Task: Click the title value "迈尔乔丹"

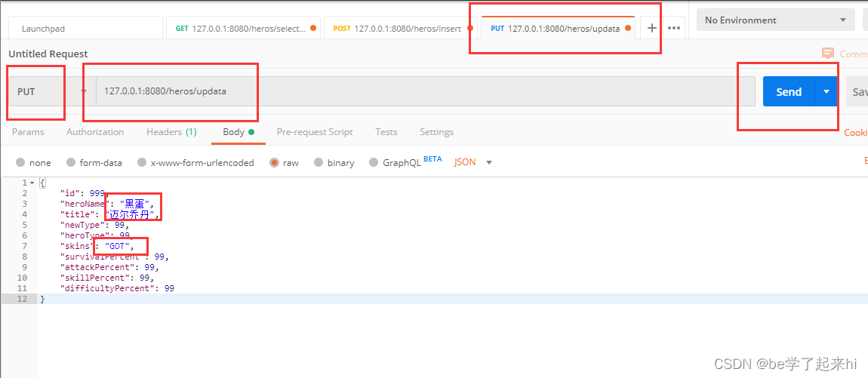Action: pyautogui.click(x=130, y=214)
